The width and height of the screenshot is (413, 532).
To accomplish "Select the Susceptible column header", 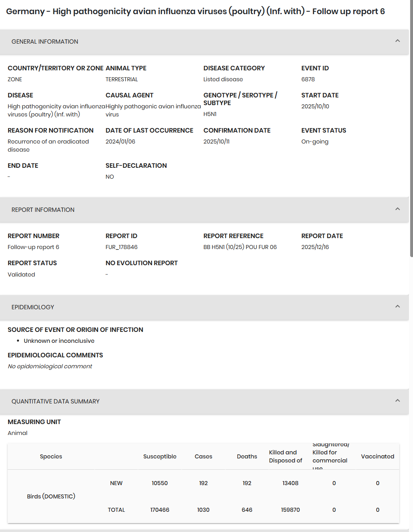I will (x=160, y=456).
